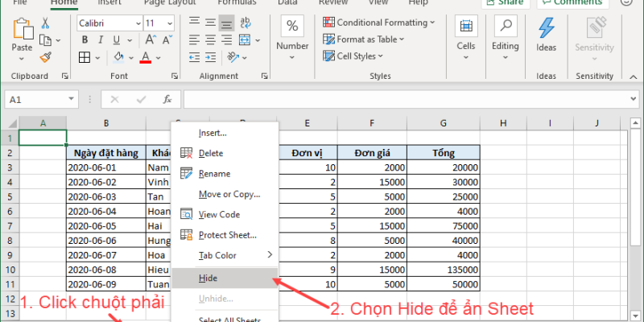Click the red Font Color swatch
Viewport: 644px width, 322px height.
tap(146, 57)
